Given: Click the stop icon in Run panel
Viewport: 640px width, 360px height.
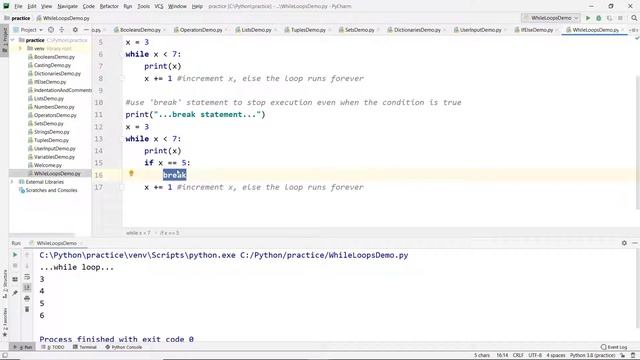Looking at the screenshot, I should tap(15, 266).
